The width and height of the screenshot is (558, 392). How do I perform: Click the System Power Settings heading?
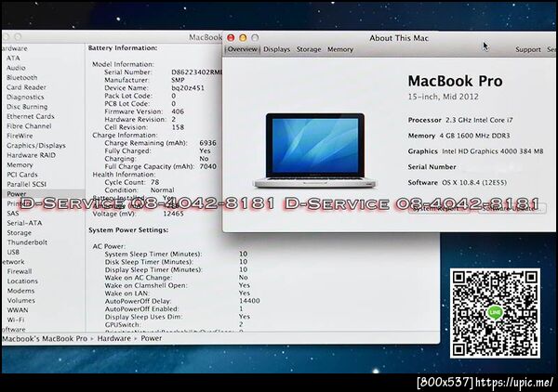click(128, 230)
